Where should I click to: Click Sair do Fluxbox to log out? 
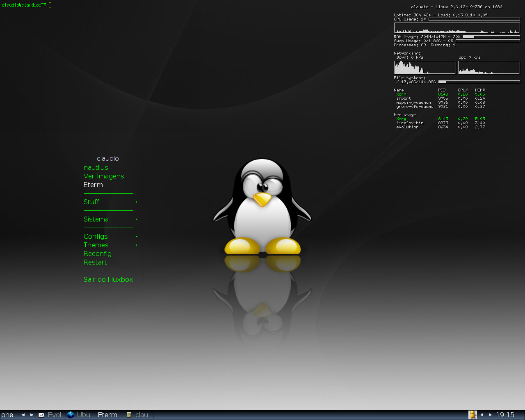point(108,279)
